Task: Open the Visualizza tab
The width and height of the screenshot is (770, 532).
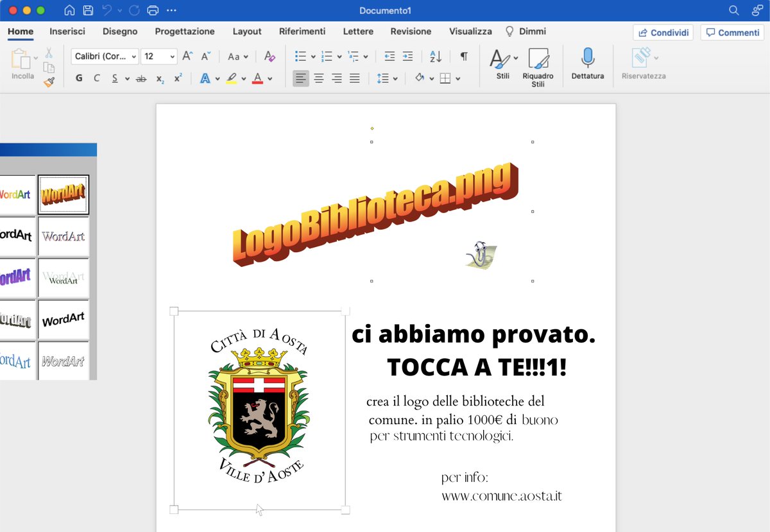Action: (470, 31)
